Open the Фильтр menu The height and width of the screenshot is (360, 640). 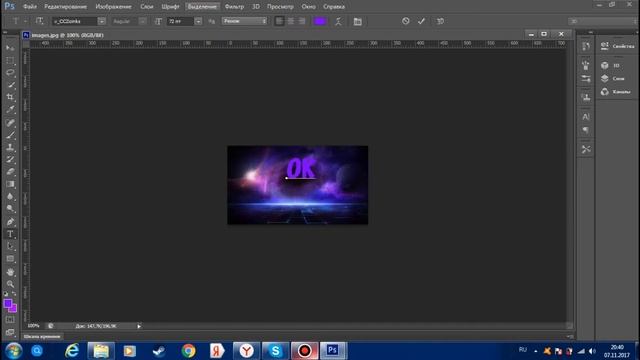pyautogui.click(x=234, y=7)
